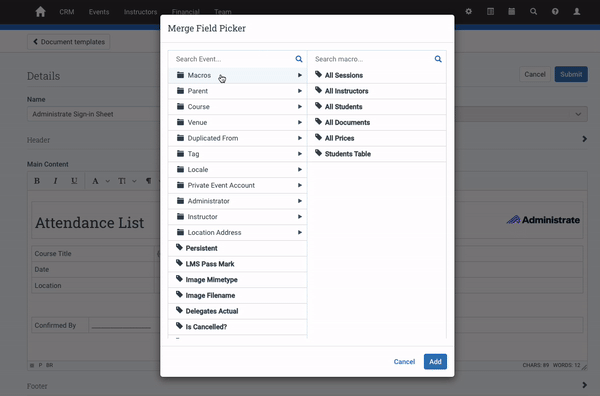This screenshot has width=600, height=396.
Task: Select the Is Cancelled? field
Action: (237, 327)
